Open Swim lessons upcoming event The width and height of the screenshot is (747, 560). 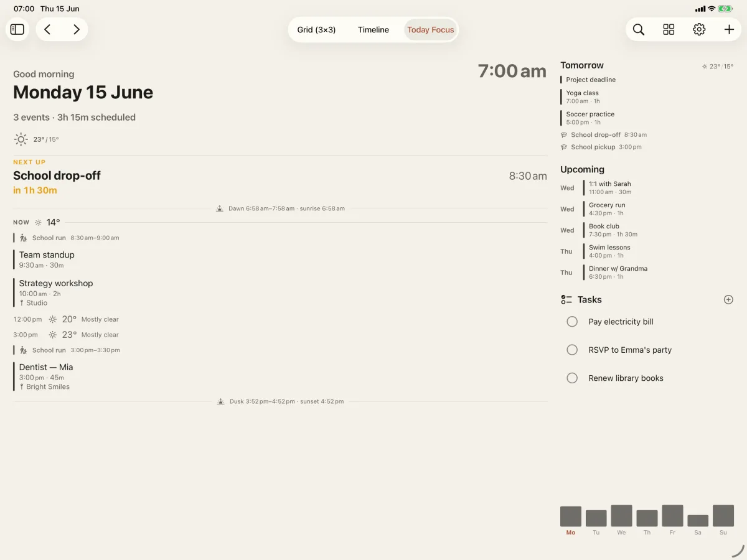point(609,251)
